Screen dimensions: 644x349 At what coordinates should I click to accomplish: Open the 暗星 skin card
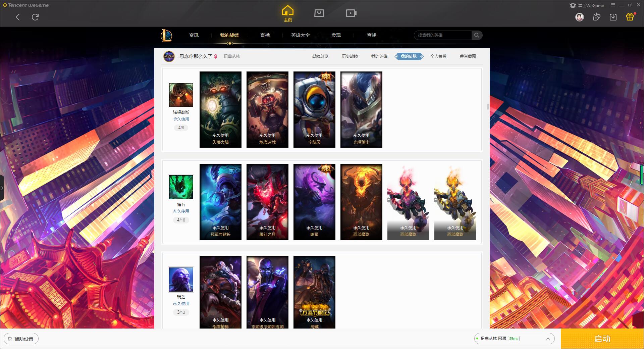click(314, 202)
